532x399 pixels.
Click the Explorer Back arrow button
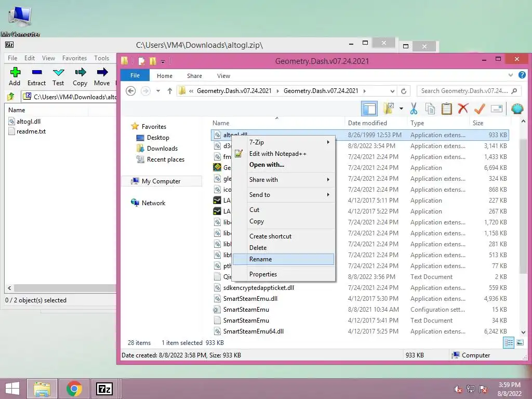[x=130, y=91]
